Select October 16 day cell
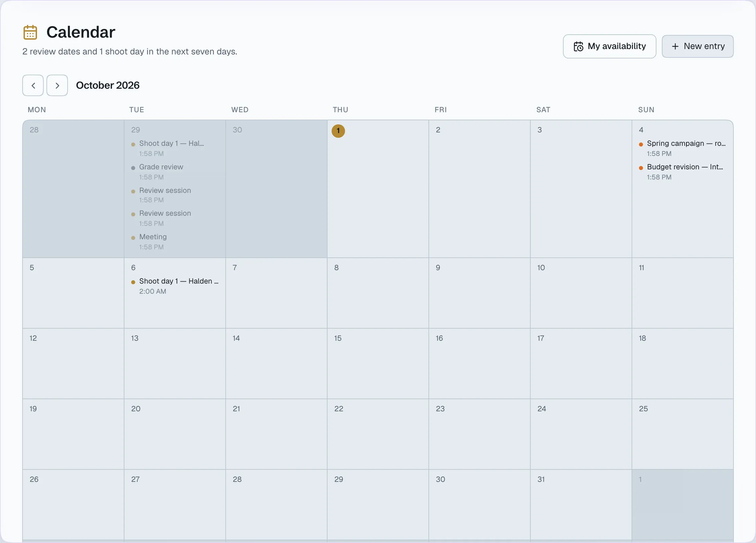756x543 pixels. 480,364
